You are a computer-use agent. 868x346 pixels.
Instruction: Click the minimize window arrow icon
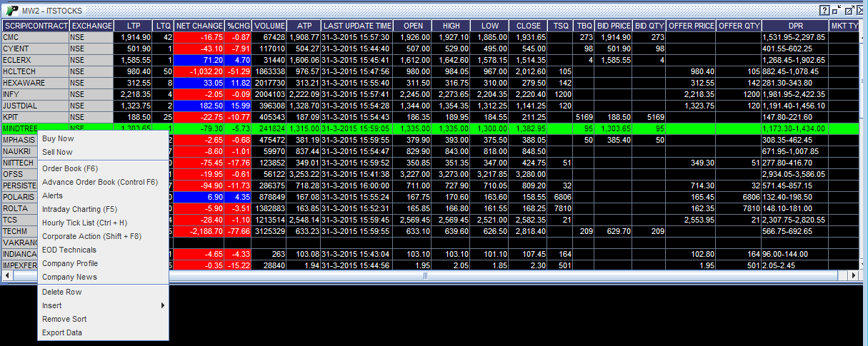coord(837,10)
